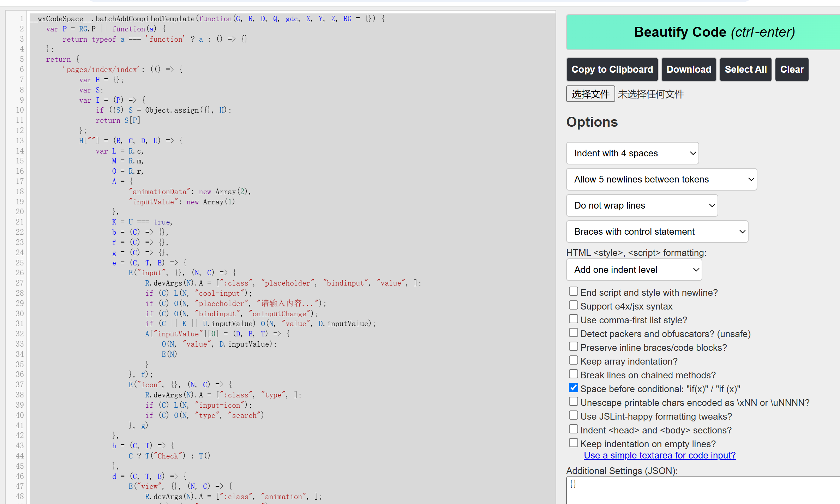Toggle 'Use comma-first list style' checkbox
This screenshot has width=840, height=504.
(x=574, y=319)
